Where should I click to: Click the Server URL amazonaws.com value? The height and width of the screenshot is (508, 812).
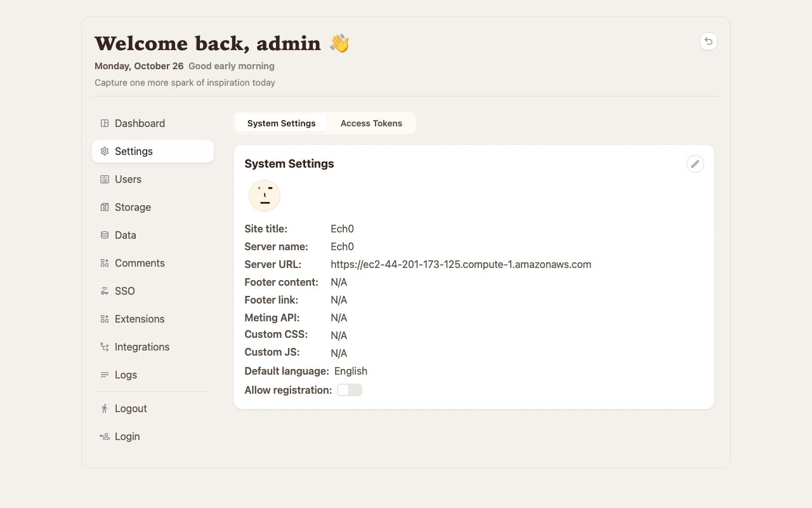461,264
